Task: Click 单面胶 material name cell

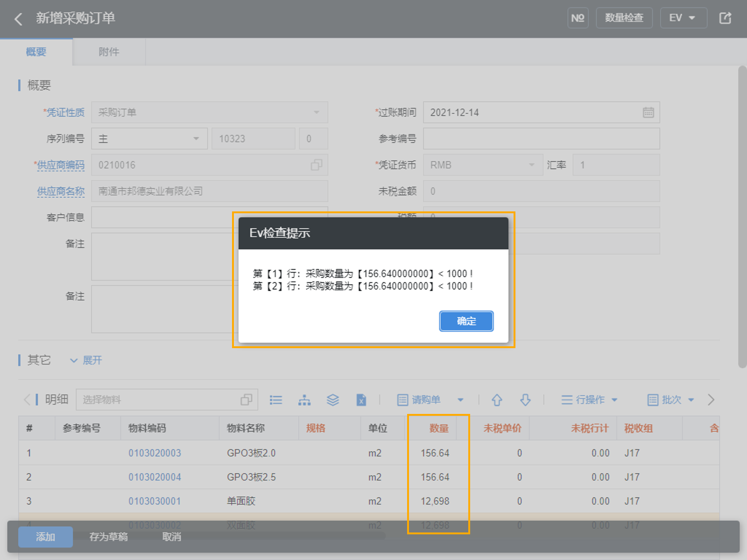Action: 241,501
